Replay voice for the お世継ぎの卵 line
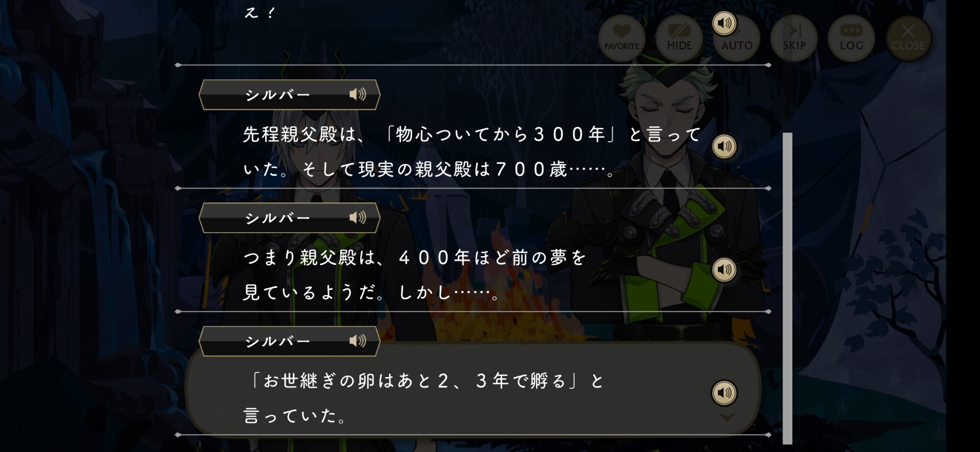Screen dimensions: 980x452 tap(724, 393)
